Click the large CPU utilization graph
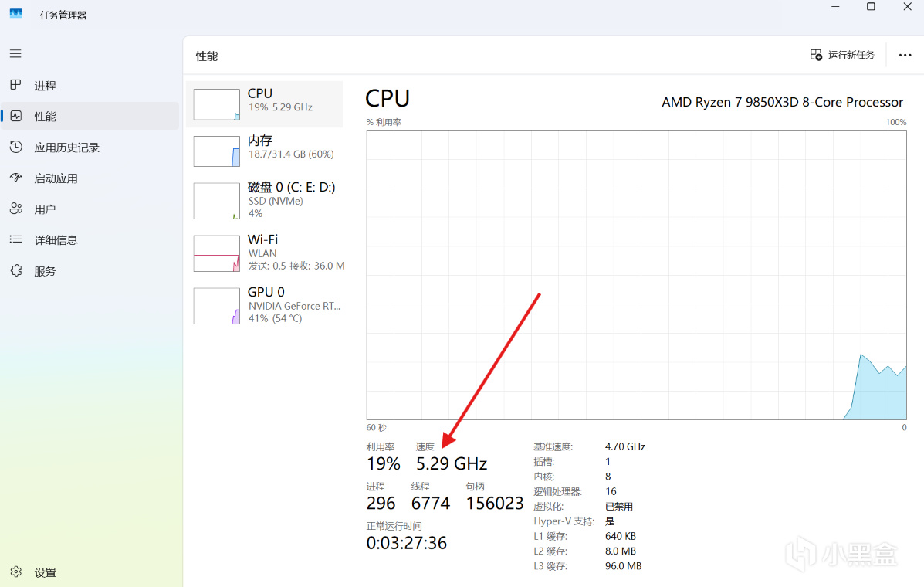The width and height of the screenshot is (924, 587). (x=636, y=275)
